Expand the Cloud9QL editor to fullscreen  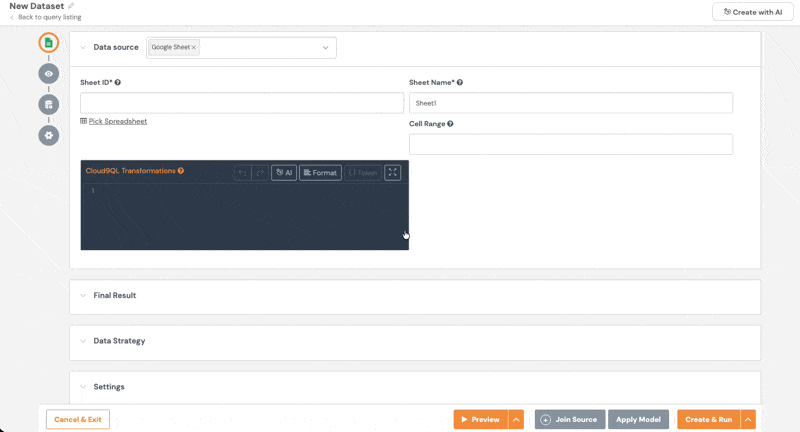pos(392,172)
